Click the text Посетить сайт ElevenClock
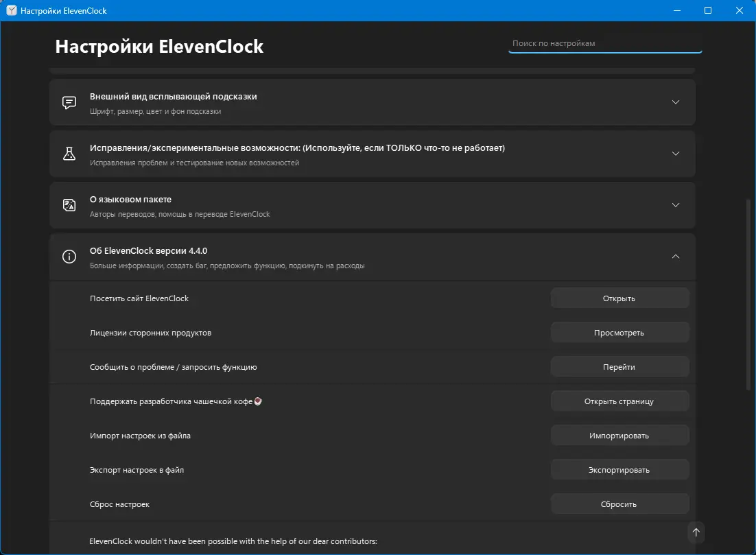This screenshot has height=555, width=756. click(139, 298)
